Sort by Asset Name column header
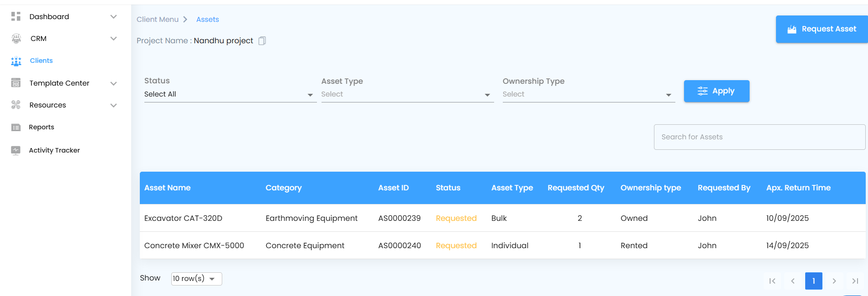868x296 pixels. [x=168, y=188]
